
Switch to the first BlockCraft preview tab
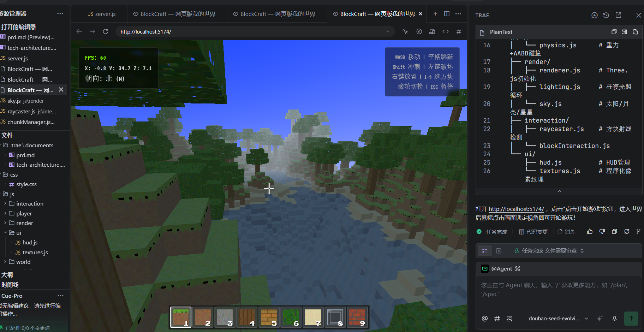(174, 14)
